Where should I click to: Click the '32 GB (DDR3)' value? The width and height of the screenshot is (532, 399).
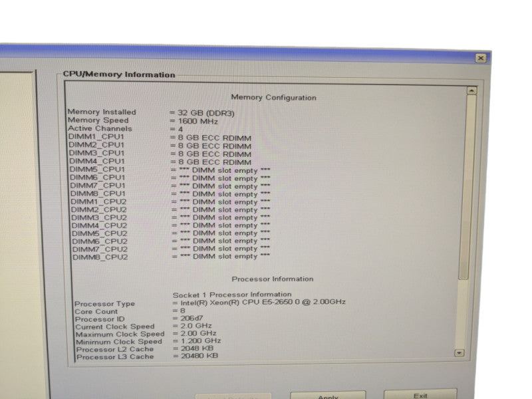206,113
